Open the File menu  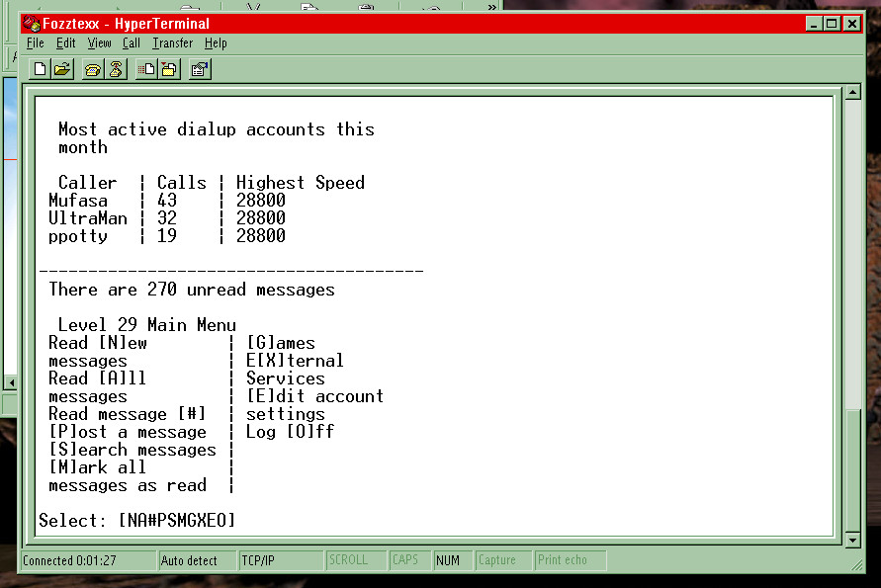[x=36, y=43]
